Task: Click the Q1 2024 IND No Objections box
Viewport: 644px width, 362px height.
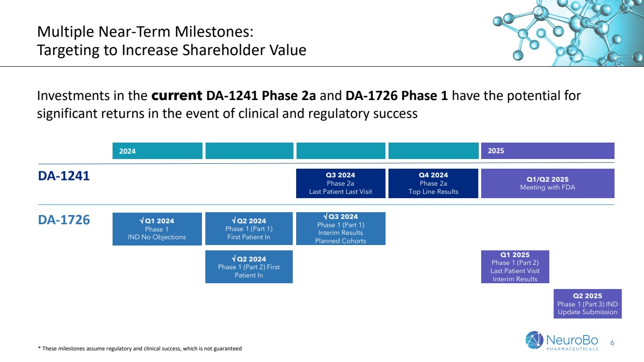Action: [x=157, y=229]
